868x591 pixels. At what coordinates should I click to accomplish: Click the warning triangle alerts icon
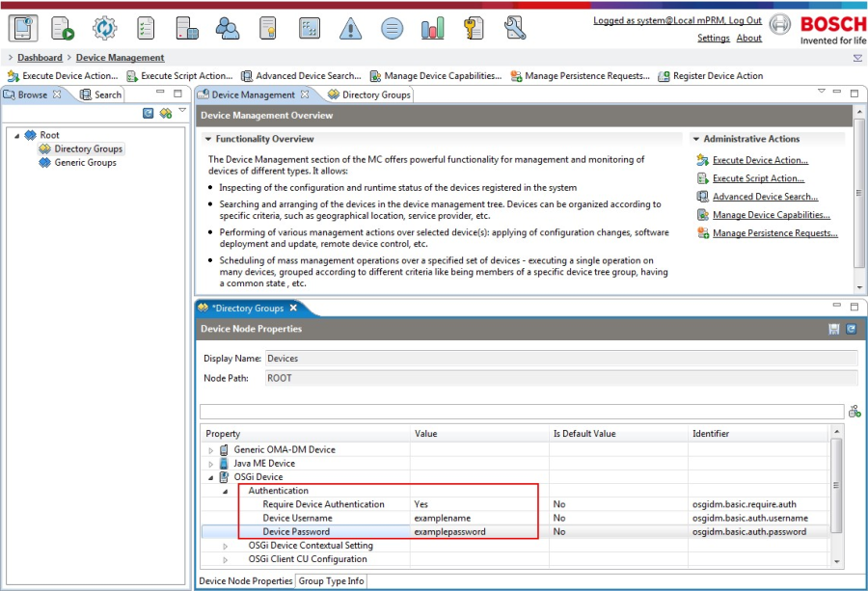pos(350,28)
